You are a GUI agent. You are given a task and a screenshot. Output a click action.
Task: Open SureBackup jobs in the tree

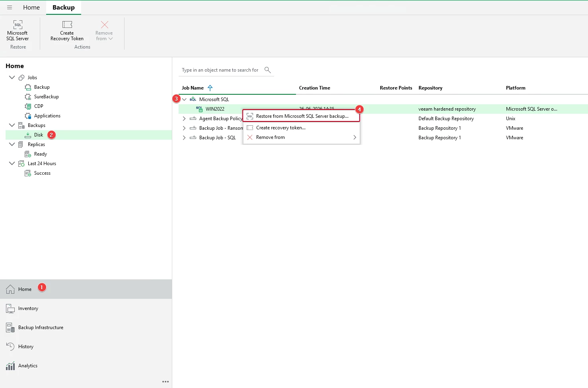pos(47,97)
